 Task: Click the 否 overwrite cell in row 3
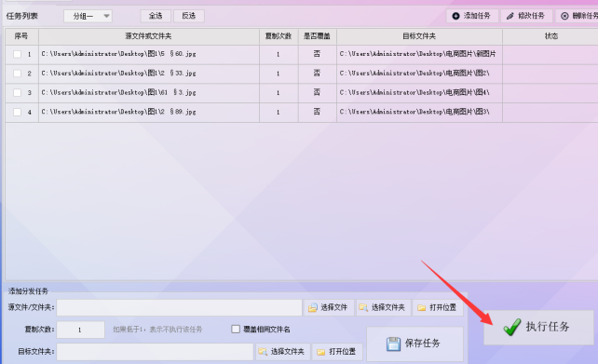(317, 92)
